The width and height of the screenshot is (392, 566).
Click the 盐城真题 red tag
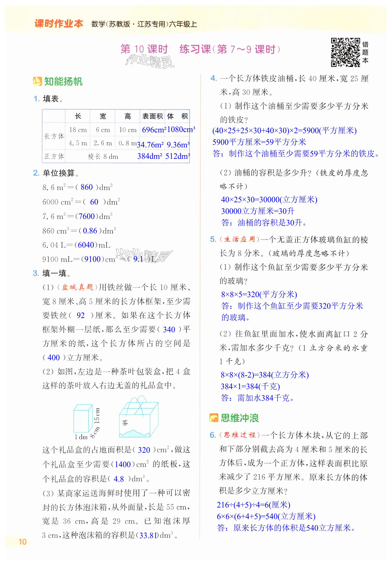78,287
